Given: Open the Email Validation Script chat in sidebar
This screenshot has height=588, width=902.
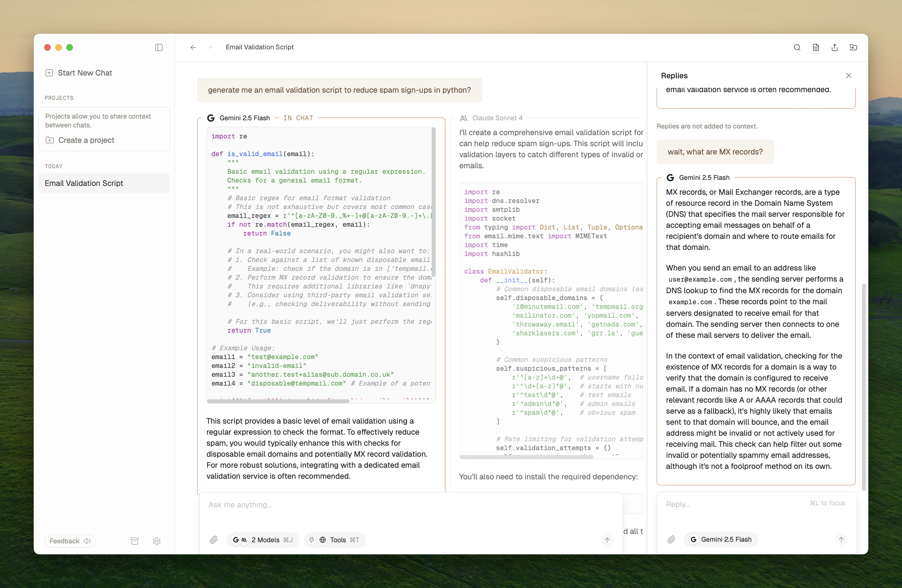Looking at the screenshot, I should [104, 183].
